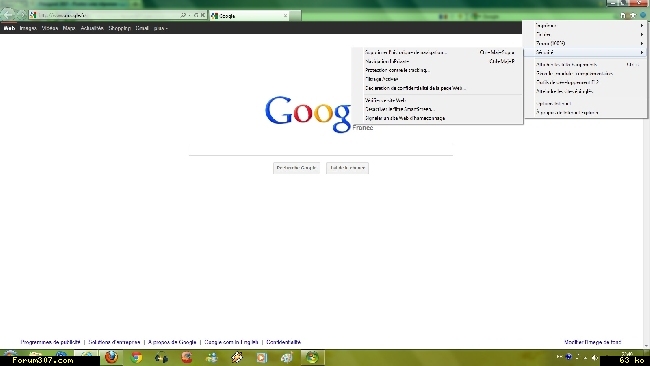Select 'Supprimer l'historique de navigation...' menu entry
Viewport: 650px width, 366px height.
point(437,53)
